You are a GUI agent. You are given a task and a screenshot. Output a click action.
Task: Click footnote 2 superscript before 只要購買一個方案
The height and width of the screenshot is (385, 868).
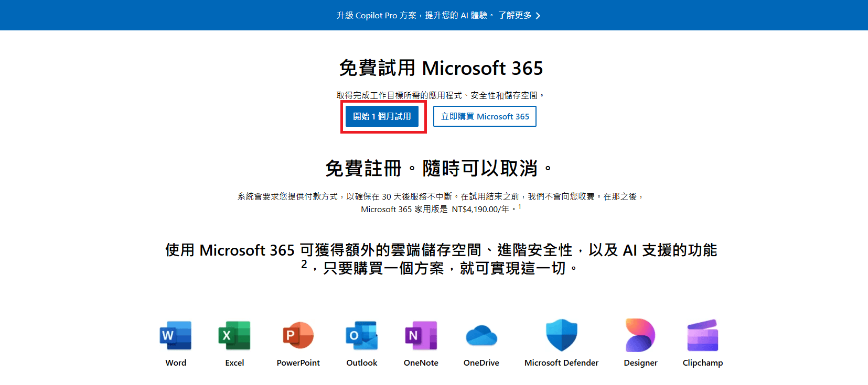tap(304, 265)
